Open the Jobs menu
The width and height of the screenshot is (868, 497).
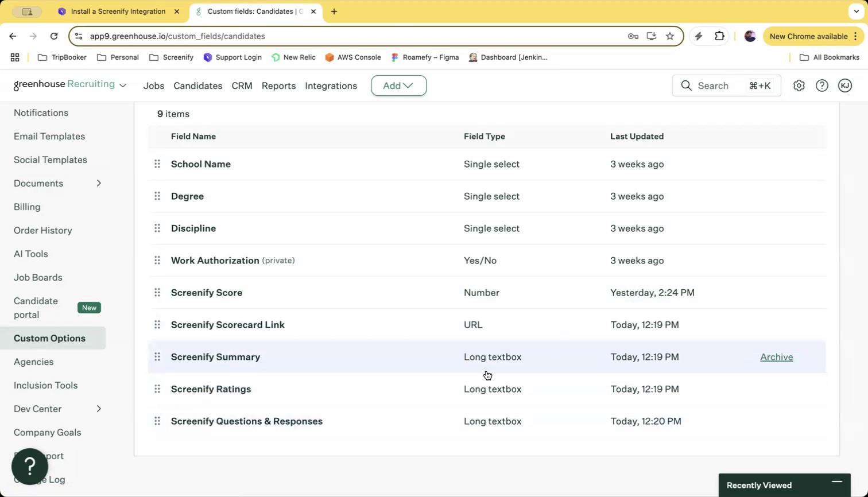(x=154, y=86)
